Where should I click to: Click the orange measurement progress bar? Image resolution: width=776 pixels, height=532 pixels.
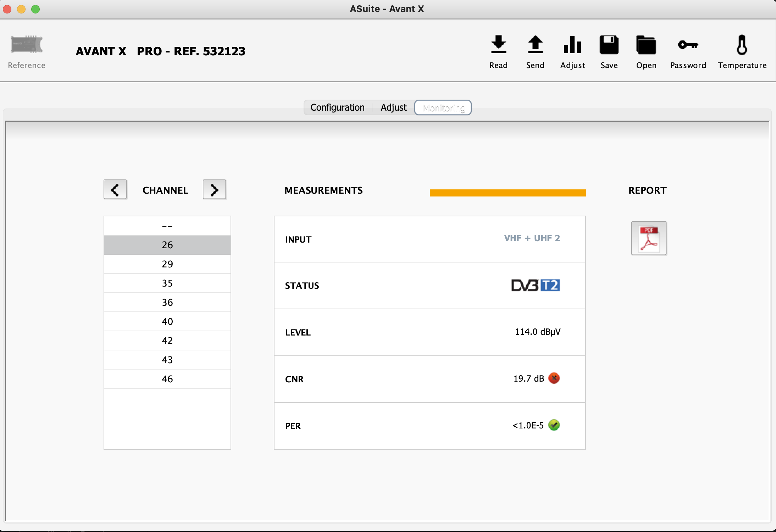point(508,193)
